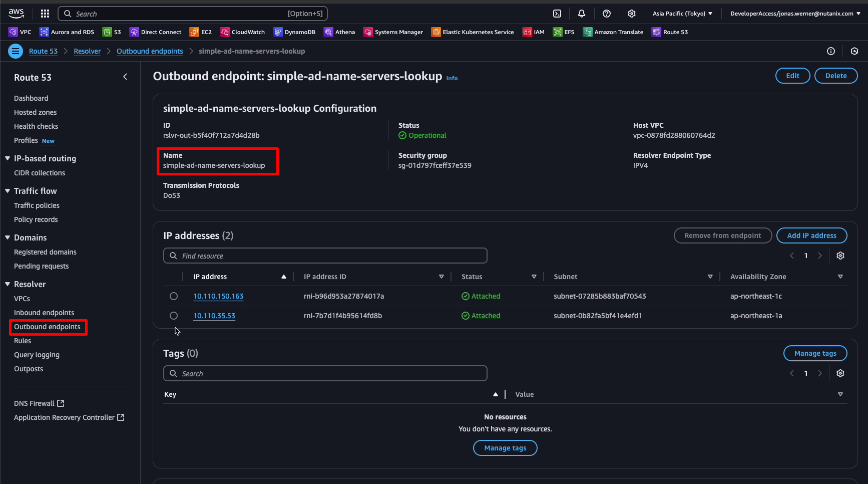Screen dimensions: 868x484
Task: Open the services grid menu icon
Action: click(x=45, y=14)
